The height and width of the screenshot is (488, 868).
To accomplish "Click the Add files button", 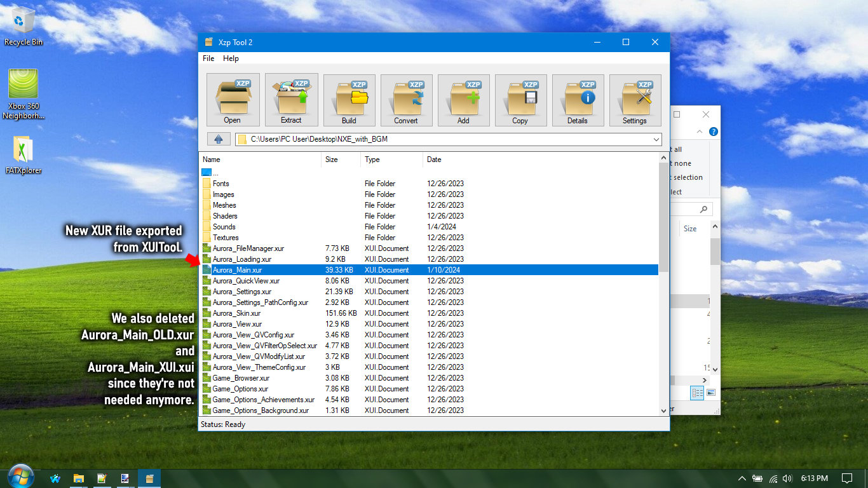I will click(x=463, y=100).
